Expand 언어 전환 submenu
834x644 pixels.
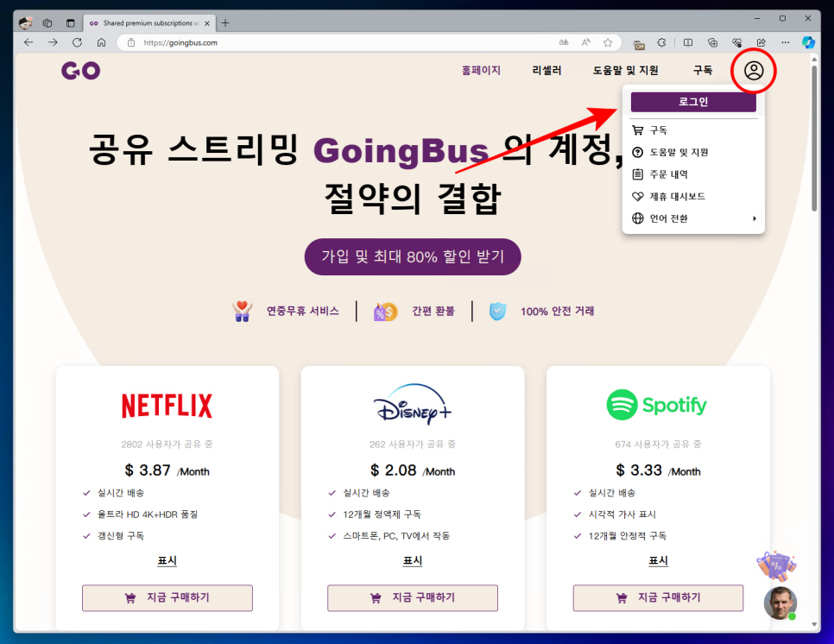point(693,218)
